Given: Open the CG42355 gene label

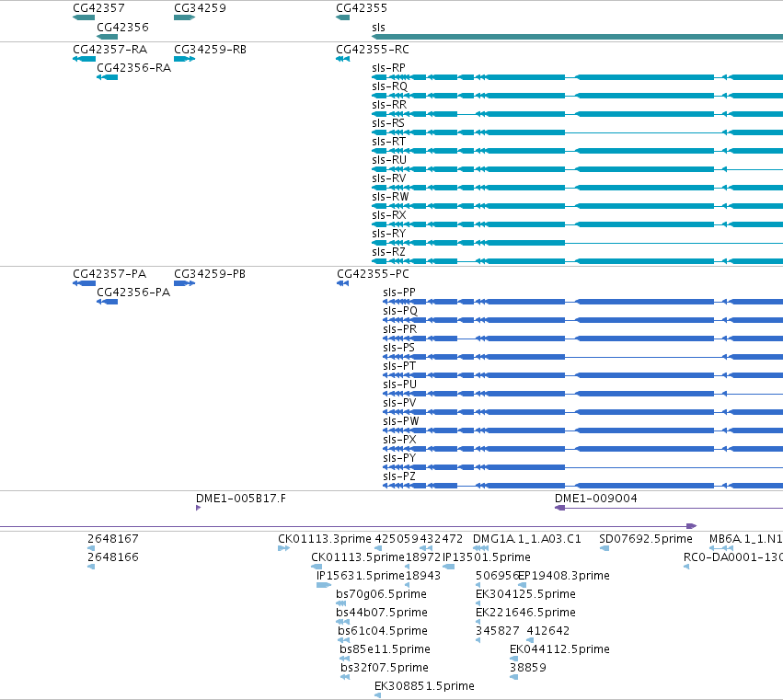Looking at the screenshot, I should pos(362,8).
